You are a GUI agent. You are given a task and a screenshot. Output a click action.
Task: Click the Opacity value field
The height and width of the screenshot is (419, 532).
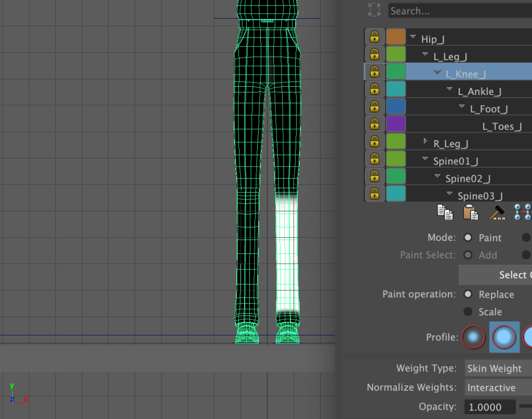490,407
